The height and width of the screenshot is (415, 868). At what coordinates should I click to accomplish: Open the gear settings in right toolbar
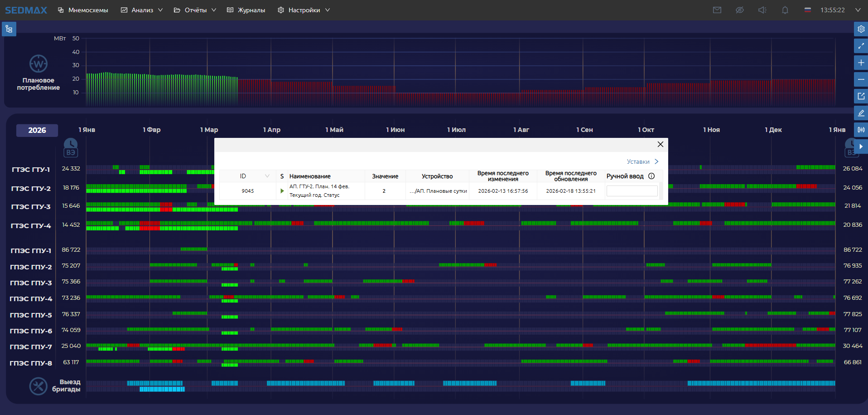tap(861, 29)
